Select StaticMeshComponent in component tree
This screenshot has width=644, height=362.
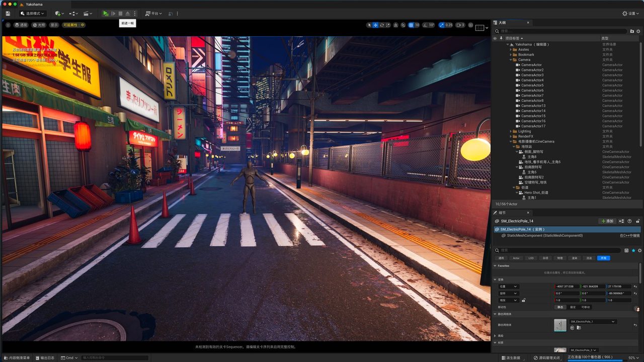pos(544,235)
